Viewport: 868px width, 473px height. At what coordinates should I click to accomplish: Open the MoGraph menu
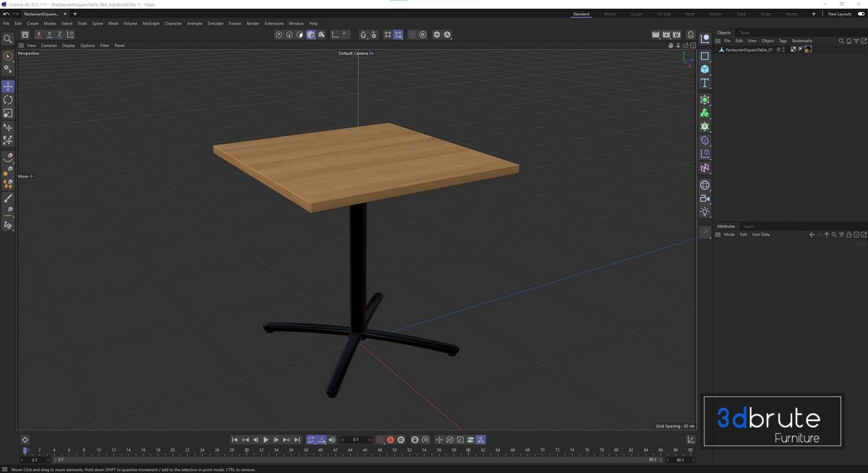(x=150, y=23)
